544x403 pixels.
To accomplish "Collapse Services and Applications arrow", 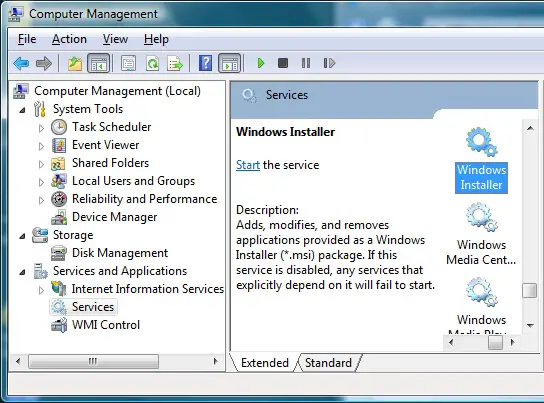I will pos(23,272).
